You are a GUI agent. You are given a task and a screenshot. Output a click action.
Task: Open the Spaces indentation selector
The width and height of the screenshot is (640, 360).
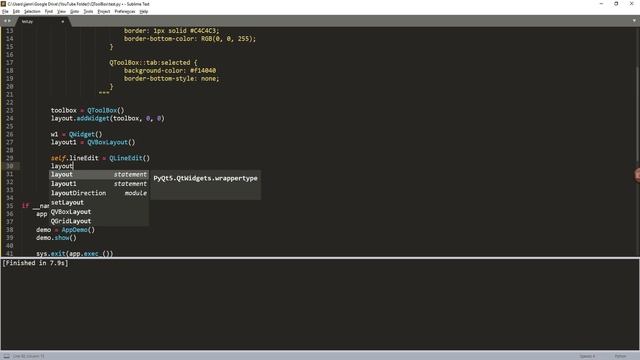[x=587, y=356]
